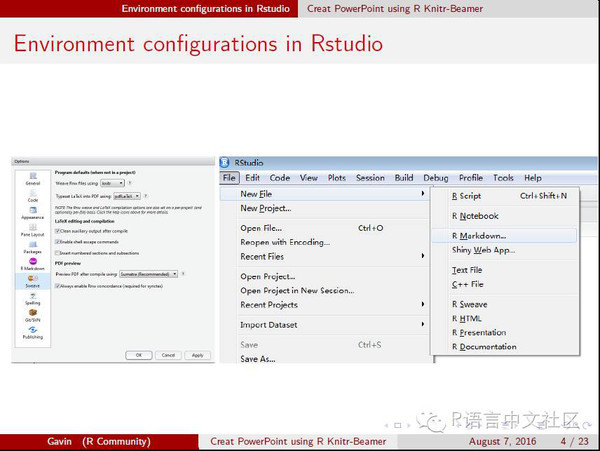The width and height of the screenshot is (600, 451).
Task: Open the Session menu
Action: click(x=370, y=178)
